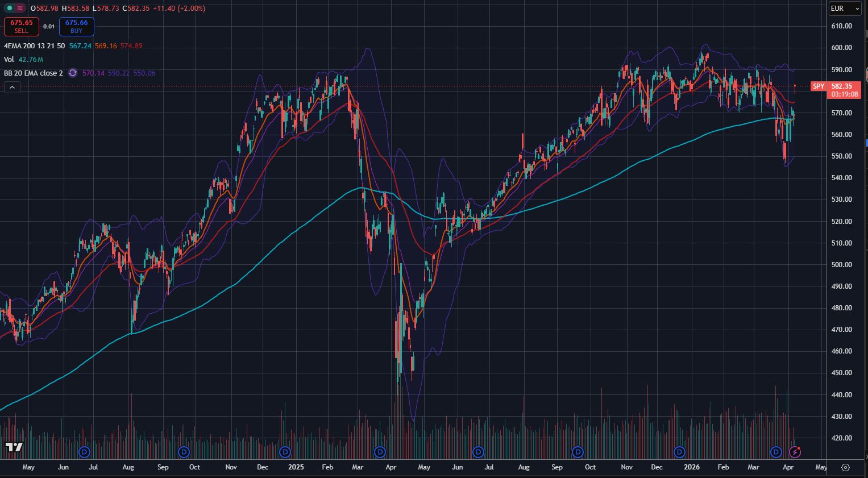Click the 2025 label on the time axis

click(296, 467)
